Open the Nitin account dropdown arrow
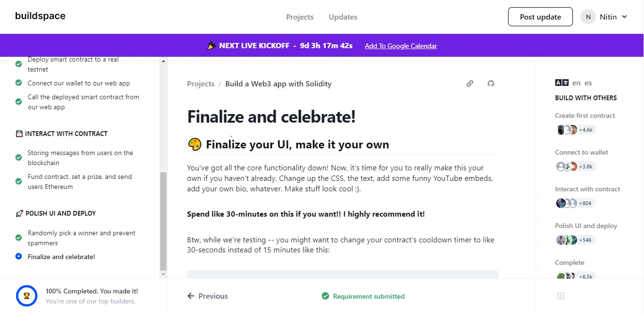The image size is (644, 313). pyautogui.click(x=624, y=17)
